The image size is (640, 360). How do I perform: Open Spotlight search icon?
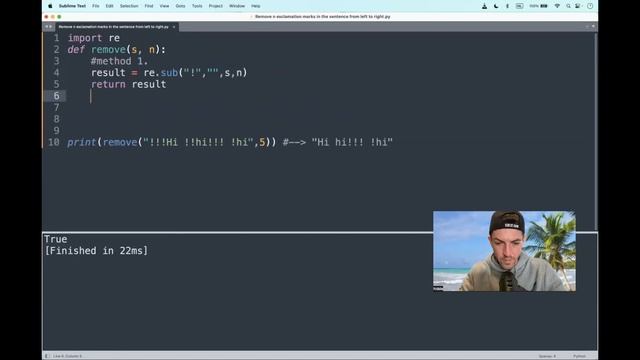568,6
